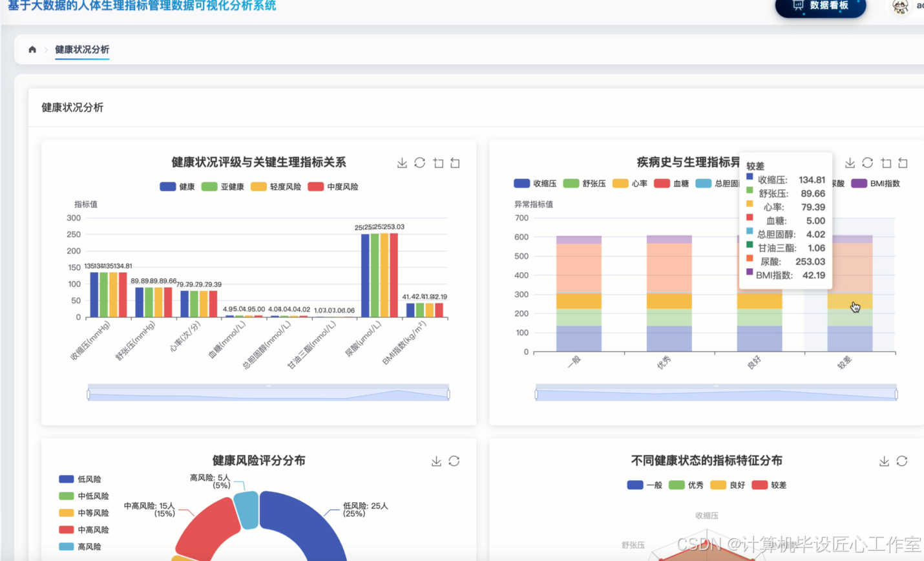Click the tooltip value 253.03 for 尿酸
The image size is (924, 561).
point(810,262)
